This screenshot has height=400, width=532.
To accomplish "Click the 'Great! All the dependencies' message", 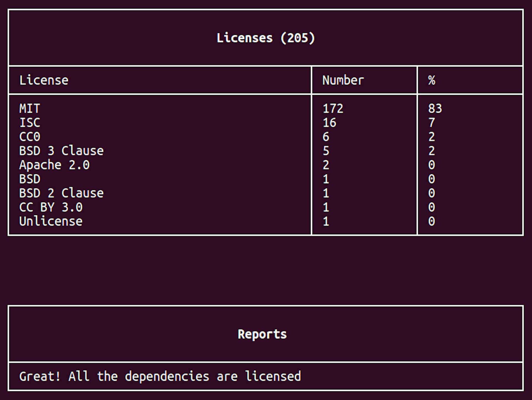I will click(x=160, y=376).
